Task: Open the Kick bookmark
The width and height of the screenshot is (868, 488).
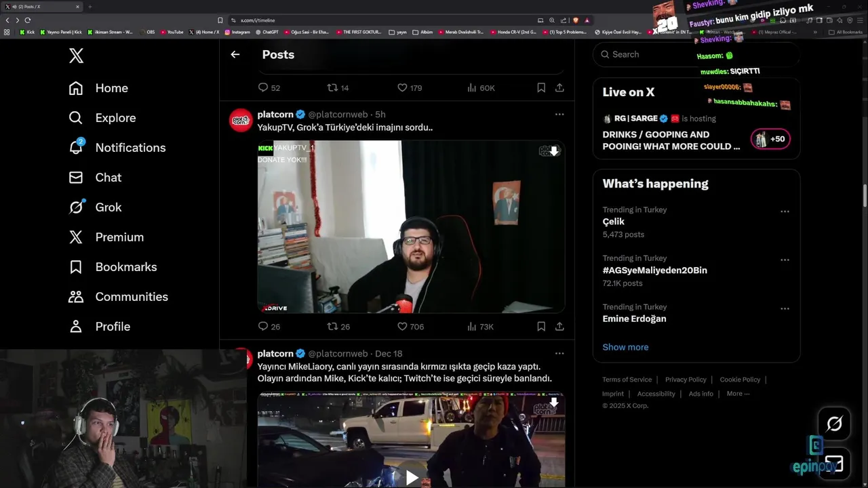Action: tap(27, 32)
